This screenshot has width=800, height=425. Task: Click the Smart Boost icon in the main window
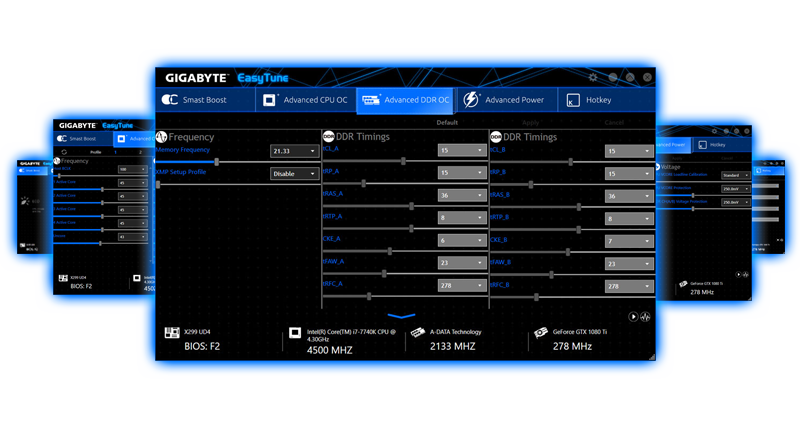[170, 100]
